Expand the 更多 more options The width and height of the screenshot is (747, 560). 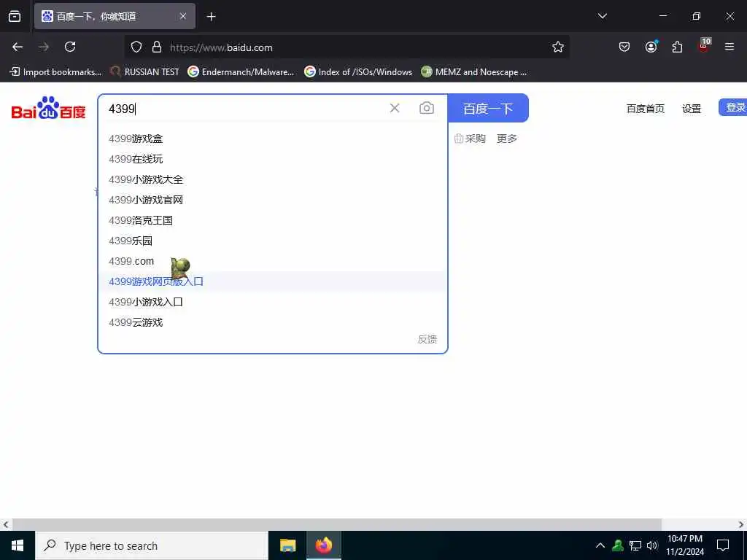(x=507, y=139)
